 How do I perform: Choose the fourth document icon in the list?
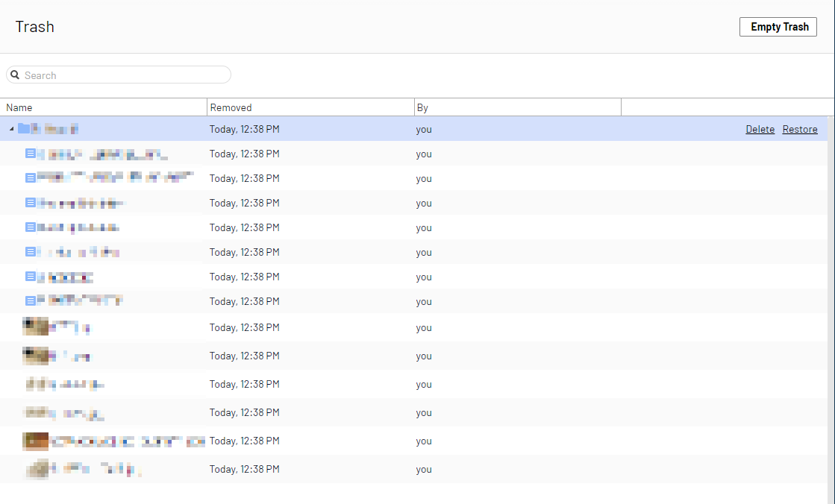tap(31, 227)
